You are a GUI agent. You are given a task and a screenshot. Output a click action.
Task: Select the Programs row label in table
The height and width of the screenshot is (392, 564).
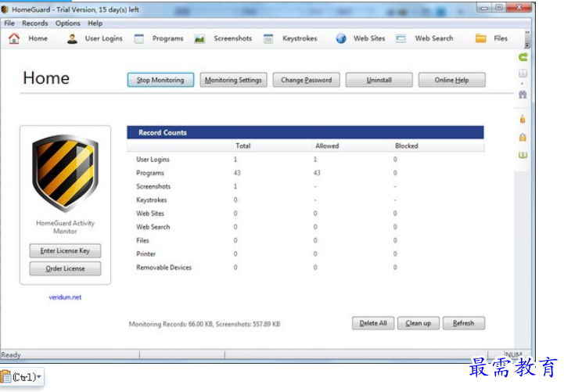150,173
